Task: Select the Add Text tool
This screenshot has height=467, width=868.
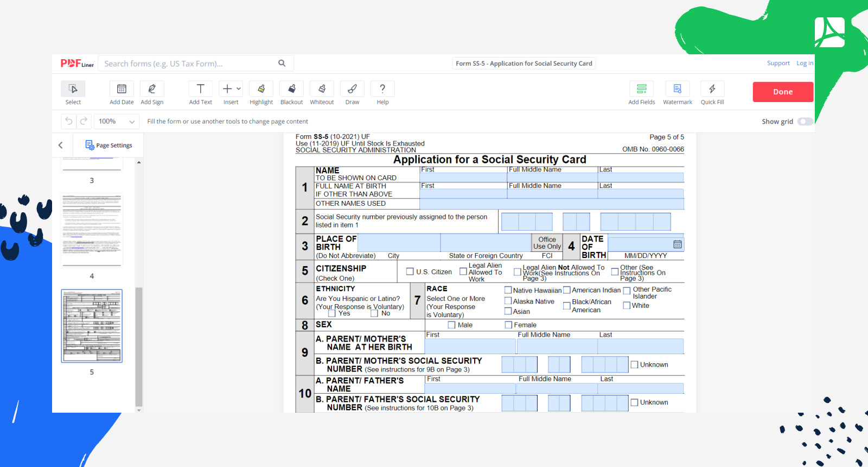Action: [200, 89]
